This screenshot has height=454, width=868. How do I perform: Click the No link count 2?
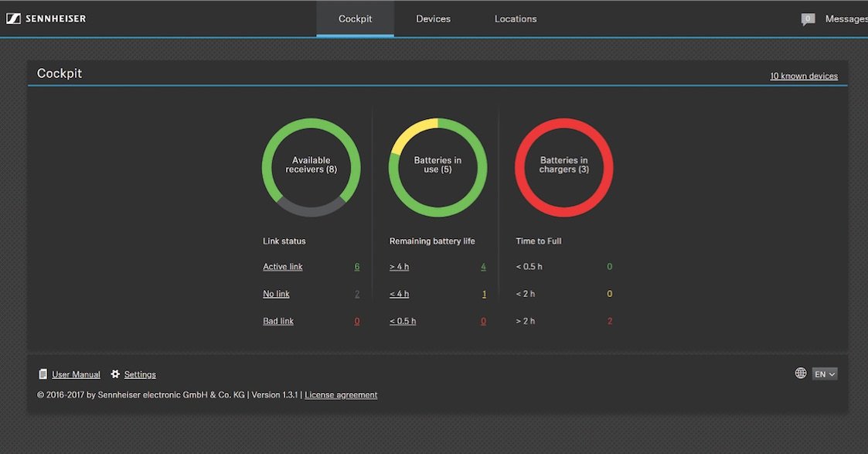point(357,293)
